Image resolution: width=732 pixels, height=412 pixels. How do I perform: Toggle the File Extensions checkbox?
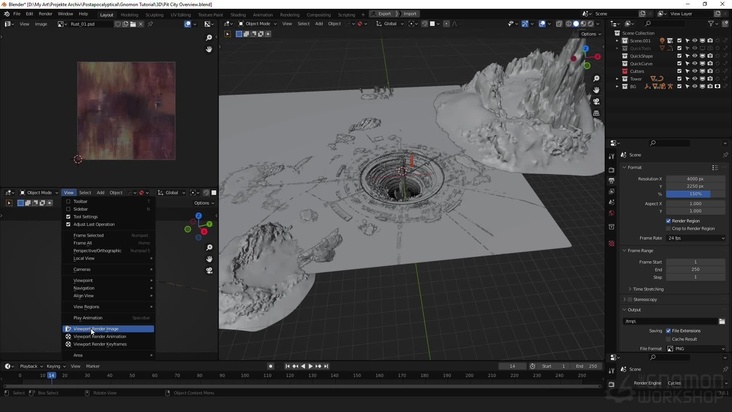click(669, 331)
